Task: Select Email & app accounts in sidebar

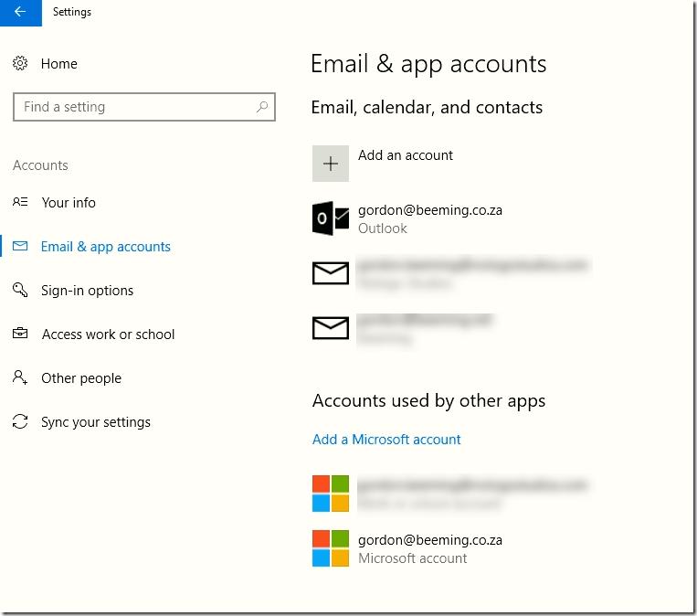Action: 106,247
